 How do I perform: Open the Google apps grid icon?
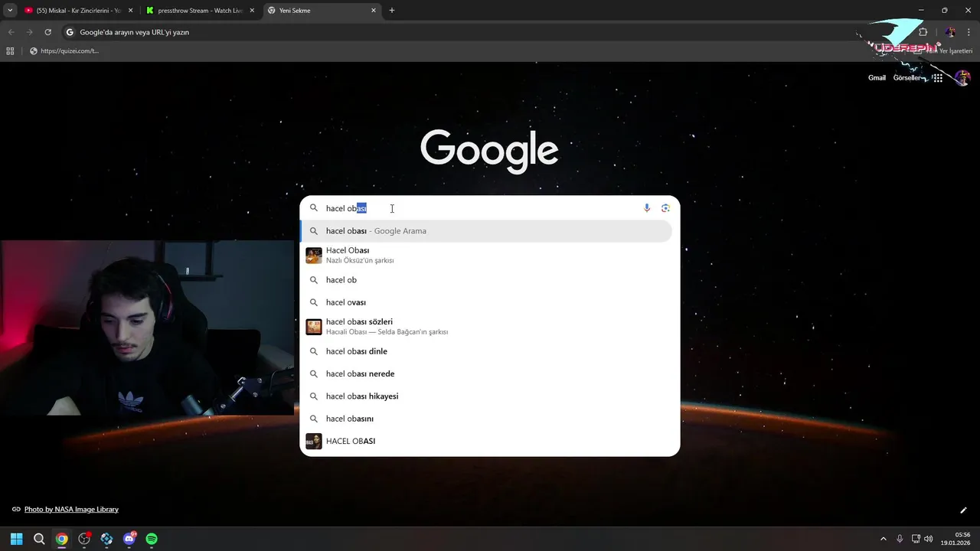pos(937,77)
